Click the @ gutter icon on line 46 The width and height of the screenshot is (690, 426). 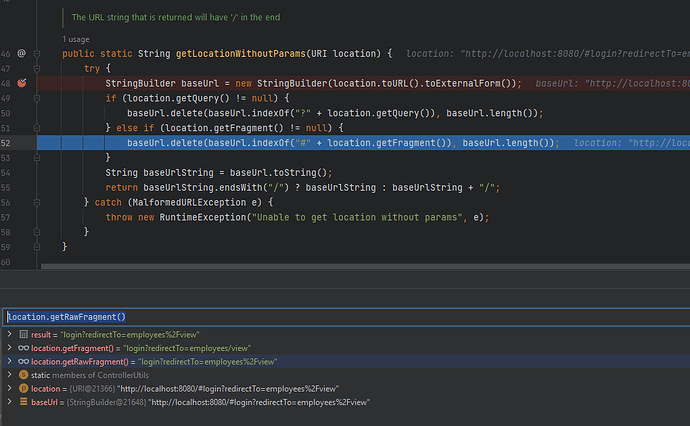point(21,53)
